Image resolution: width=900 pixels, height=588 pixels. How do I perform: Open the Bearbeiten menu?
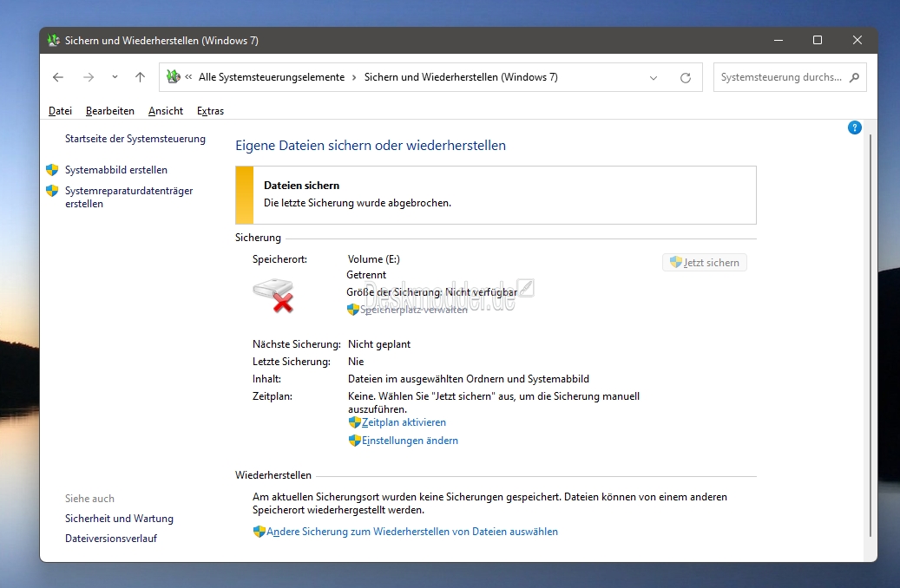[109, 111]
